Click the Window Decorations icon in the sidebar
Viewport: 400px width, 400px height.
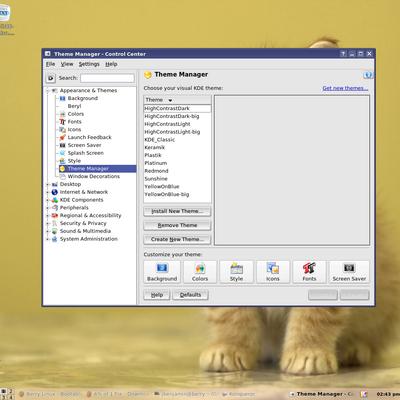click(62, 176)
